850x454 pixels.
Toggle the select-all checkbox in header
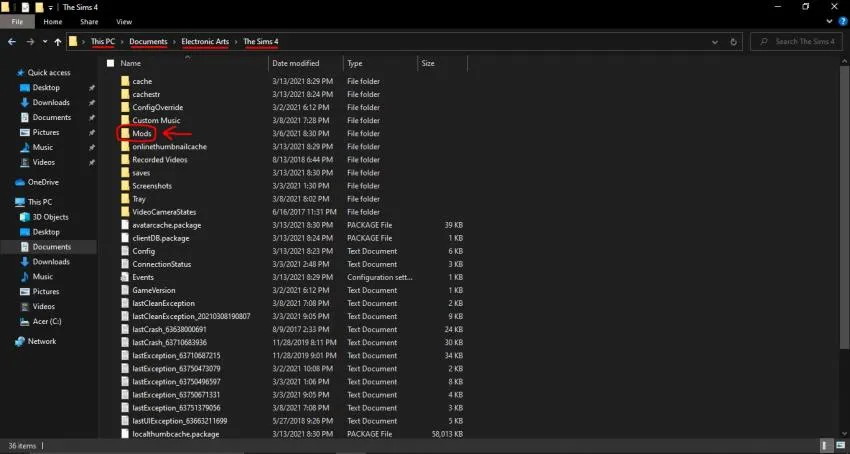pos(111,63)
